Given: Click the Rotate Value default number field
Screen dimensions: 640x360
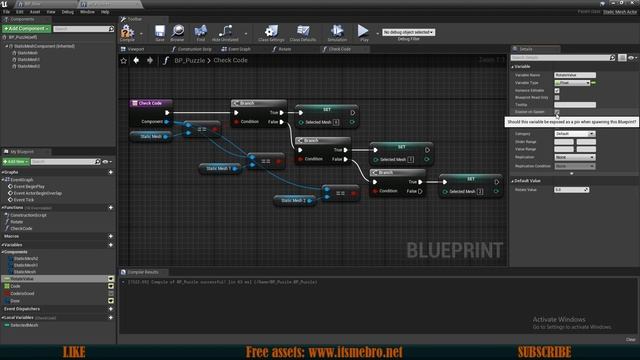Looking at the screenshot, I should [x=571, y=190].
